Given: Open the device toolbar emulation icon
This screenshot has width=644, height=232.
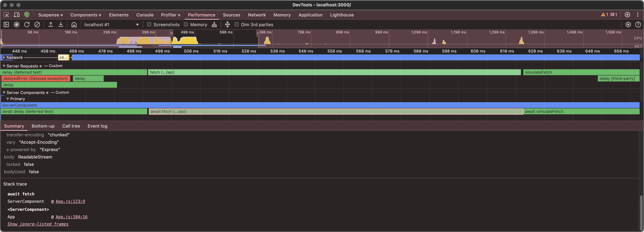Looking at the screenshot, I should (x=16, y=15).
